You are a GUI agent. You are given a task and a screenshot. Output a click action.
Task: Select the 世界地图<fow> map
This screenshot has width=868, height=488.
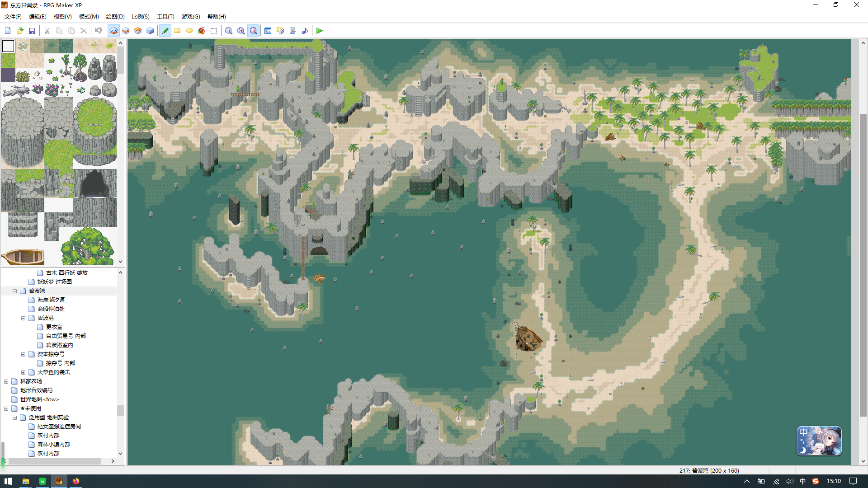(39, 399)
